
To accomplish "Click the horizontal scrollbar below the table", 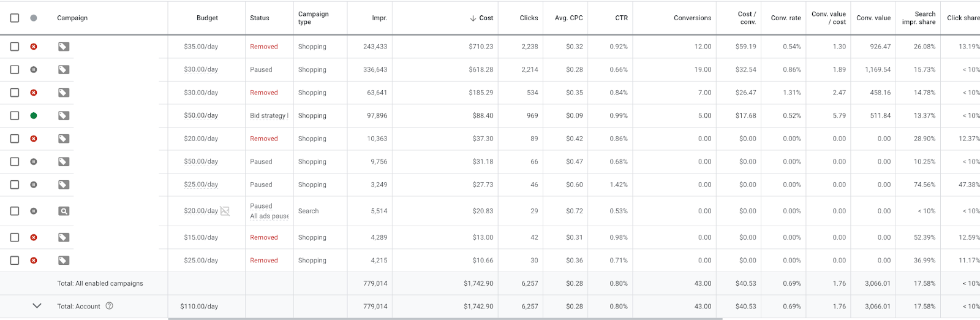I will (x=445, y=319).
